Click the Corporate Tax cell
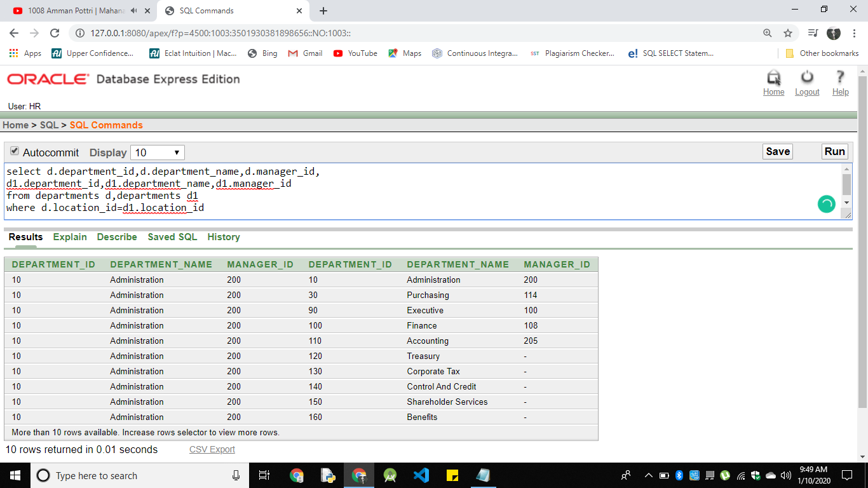 tap(433, 371)
